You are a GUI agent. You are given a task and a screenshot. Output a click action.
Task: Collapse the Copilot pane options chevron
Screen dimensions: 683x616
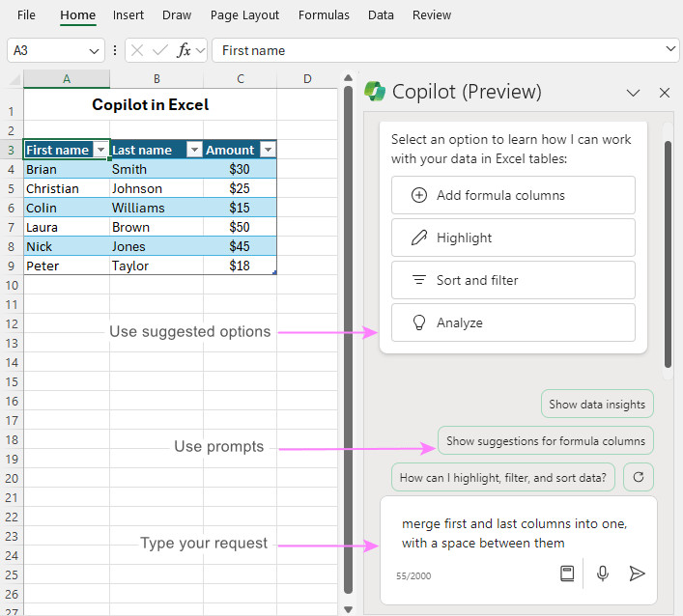point(634,93)
